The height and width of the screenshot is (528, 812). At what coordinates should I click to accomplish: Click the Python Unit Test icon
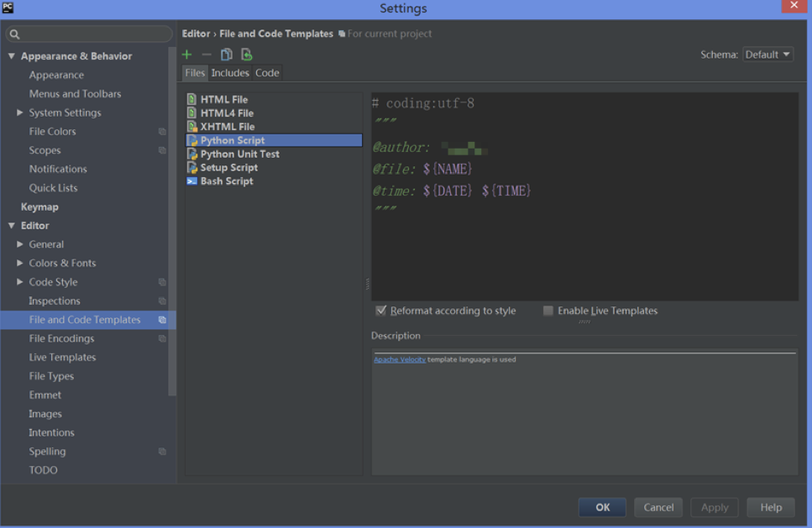click(192, 154)
